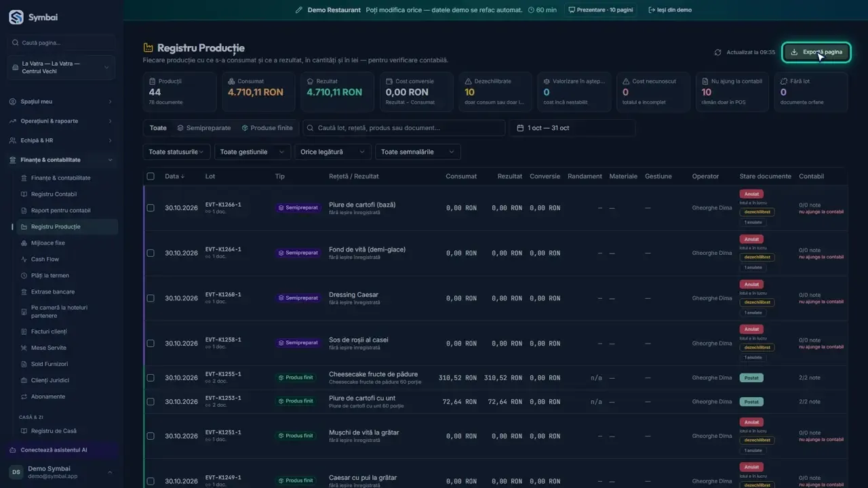Viewport: 868px width, 488px height.
Task: Click the Cash Flow sidebar icon
Action: 24,260
